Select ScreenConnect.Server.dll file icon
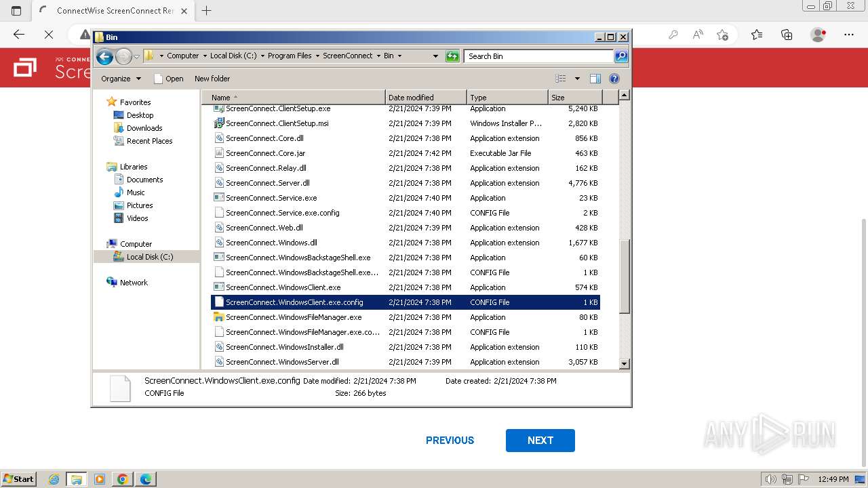 [x=219, y=183]
